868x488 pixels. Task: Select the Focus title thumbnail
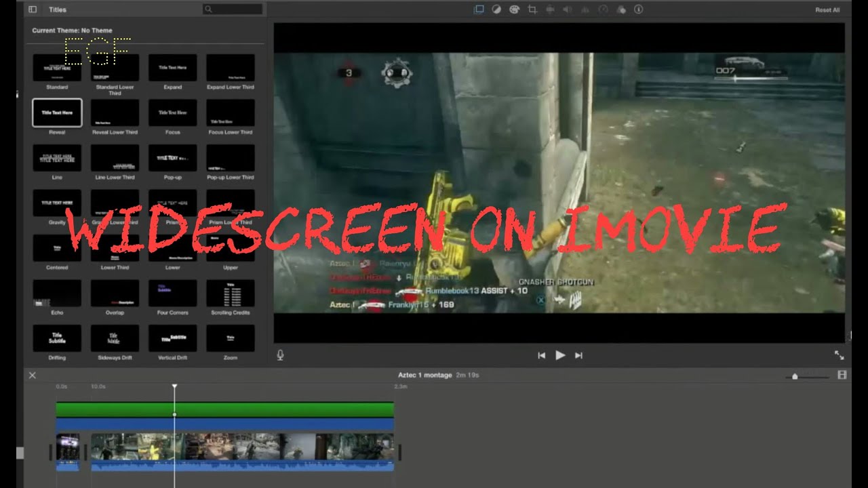pos(173,113)
